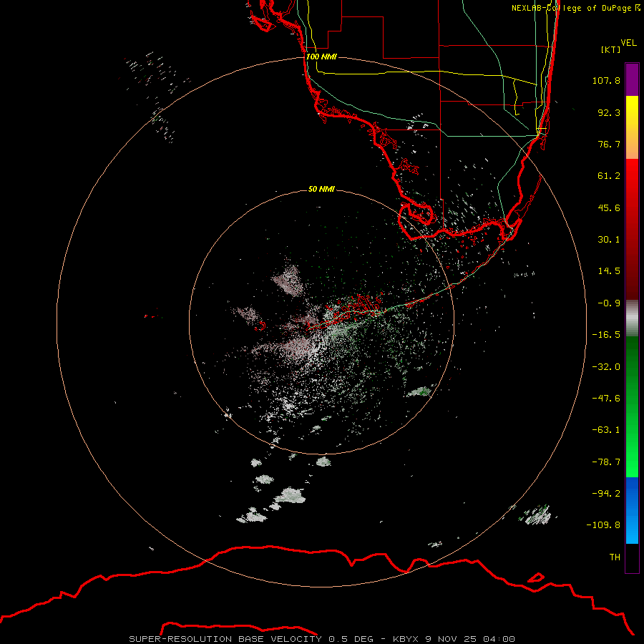Click the VEL legend title

tap(628, 43)
